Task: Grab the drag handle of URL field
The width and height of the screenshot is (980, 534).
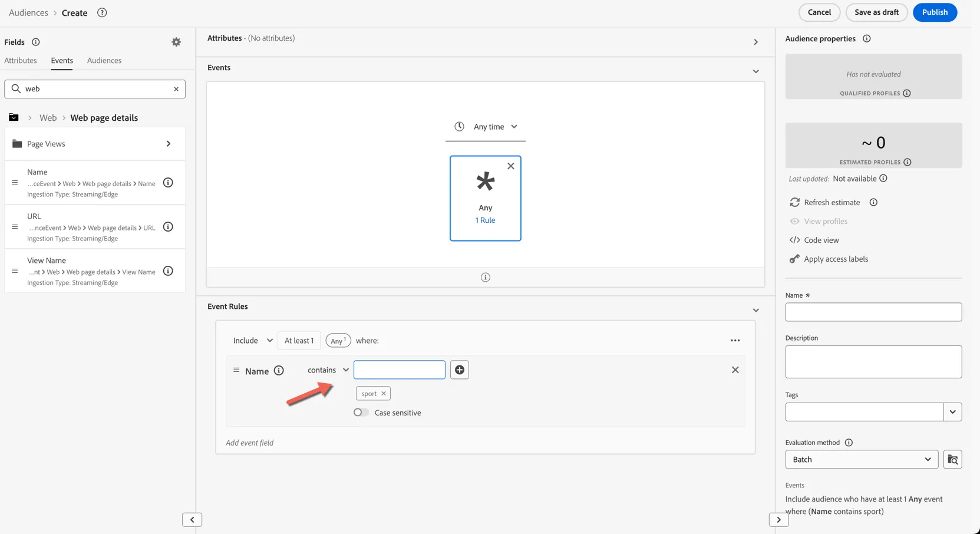Action: click(x=15, y=227)
